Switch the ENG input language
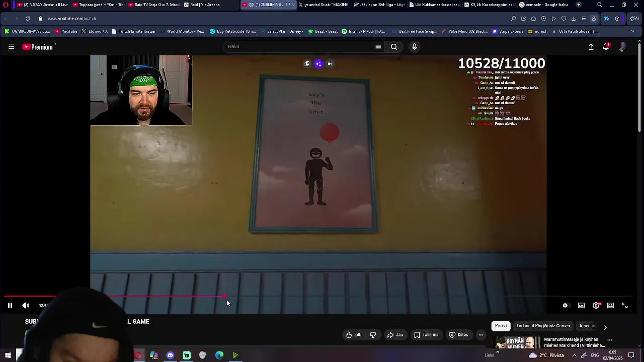 click(x=595, y=355)
